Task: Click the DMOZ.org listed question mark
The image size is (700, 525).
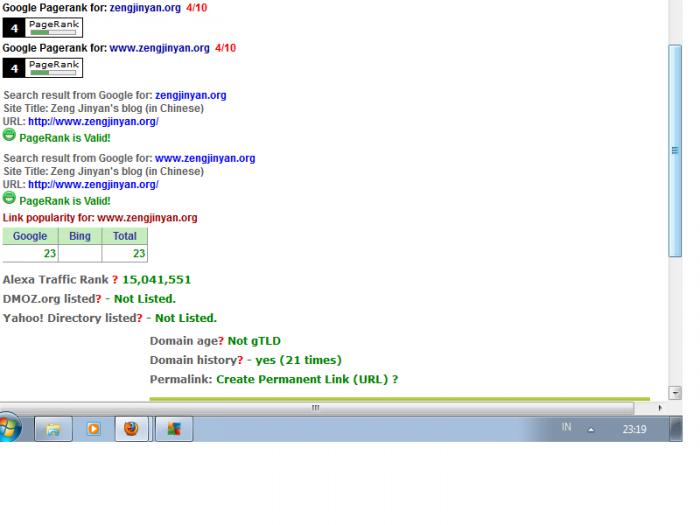Action: point(98,299)
